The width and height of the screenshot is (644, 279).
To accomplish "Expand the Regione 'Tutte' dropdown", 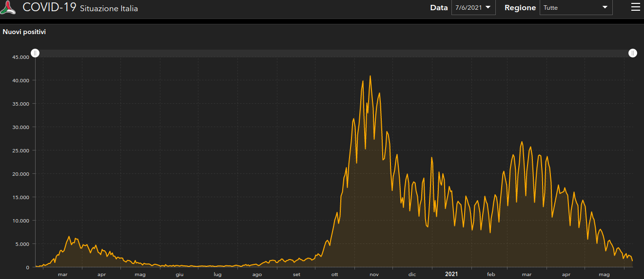I will coord(576,7).
